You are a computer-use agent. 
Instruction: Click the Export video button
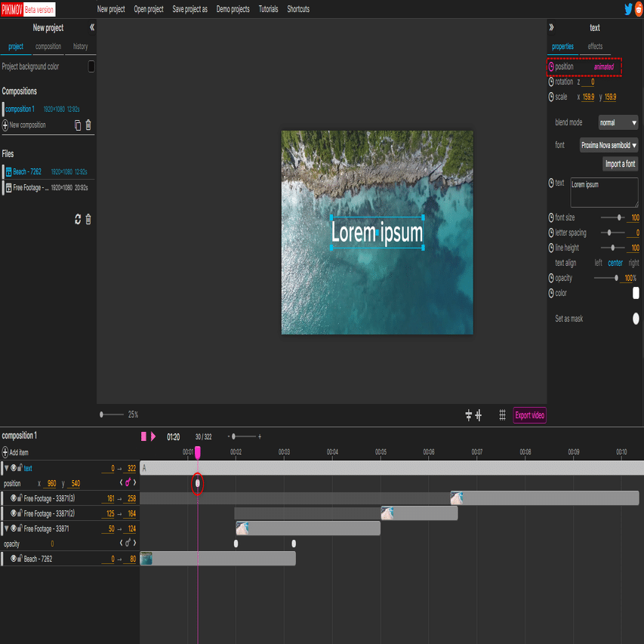pos(529,415)
